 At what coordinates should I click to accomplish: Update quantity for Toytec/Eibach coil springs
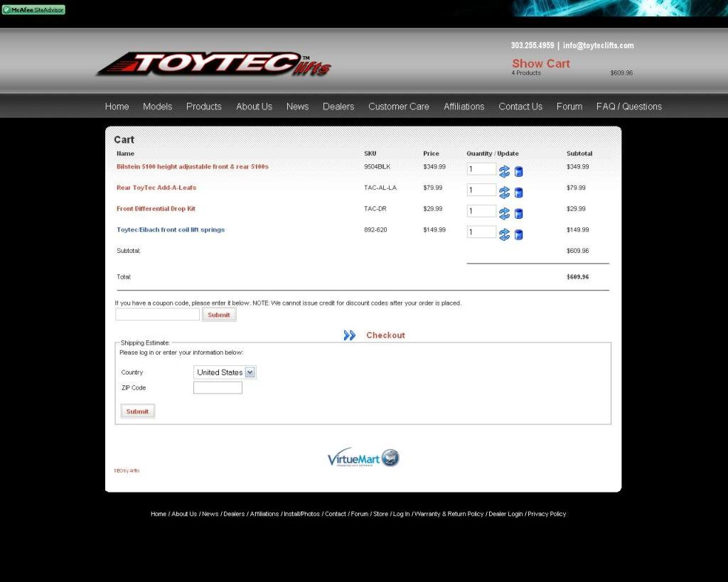[x=504, y=235]
